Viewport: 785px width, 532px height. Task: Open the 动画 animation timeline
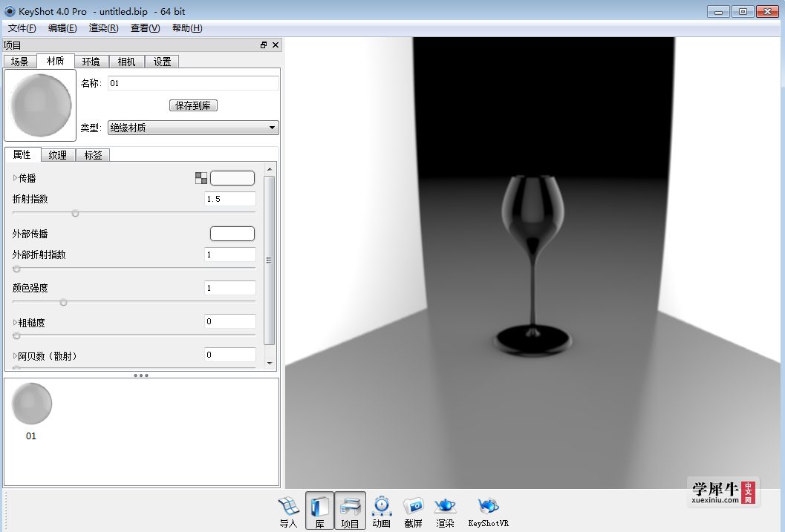pyautogui.click(x=382, y=511)
